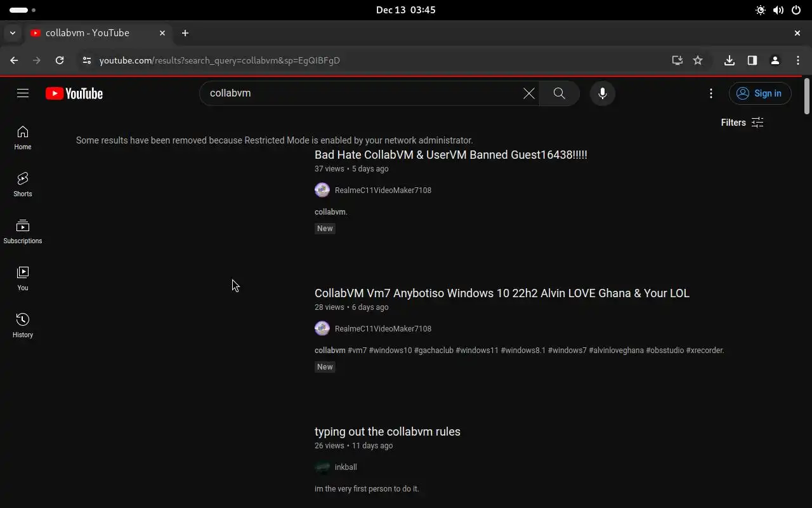The width and height of the screenshot is (812, 508).
Task: Click the Restricted Mode notice text
Action: pyautogui.click(x=275, y=140)
